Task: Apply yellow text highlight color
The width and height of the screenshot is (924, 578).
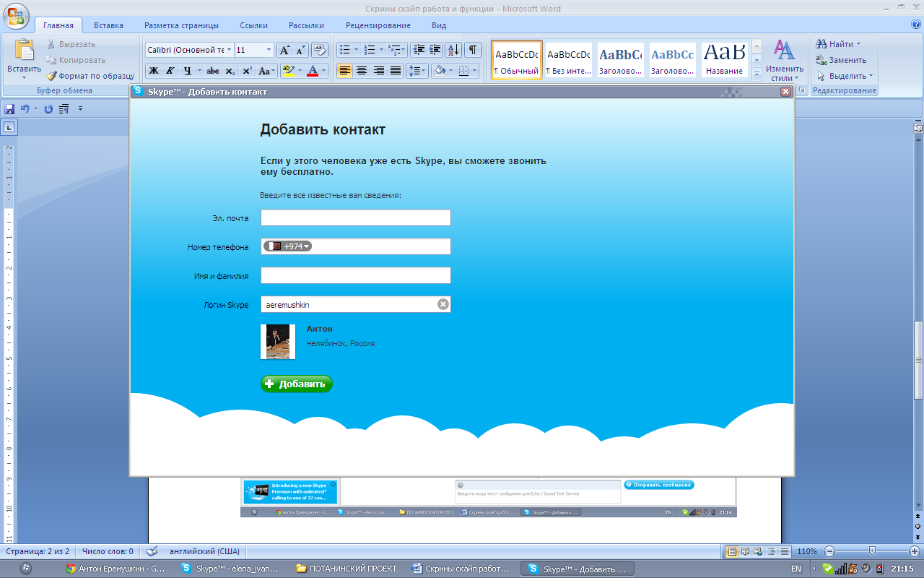Action: pyautogui.click(x=287, y=71)
